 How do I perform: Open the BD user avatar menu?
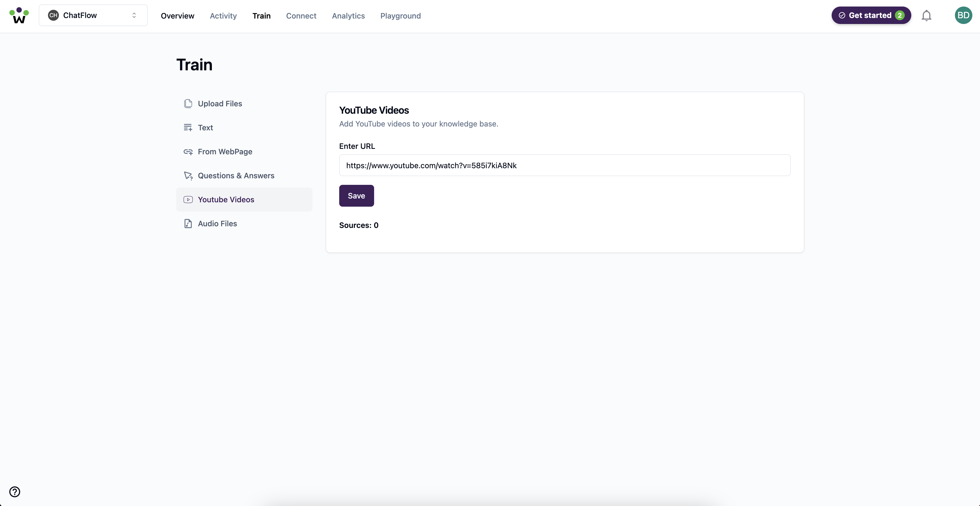coord(963,15)
